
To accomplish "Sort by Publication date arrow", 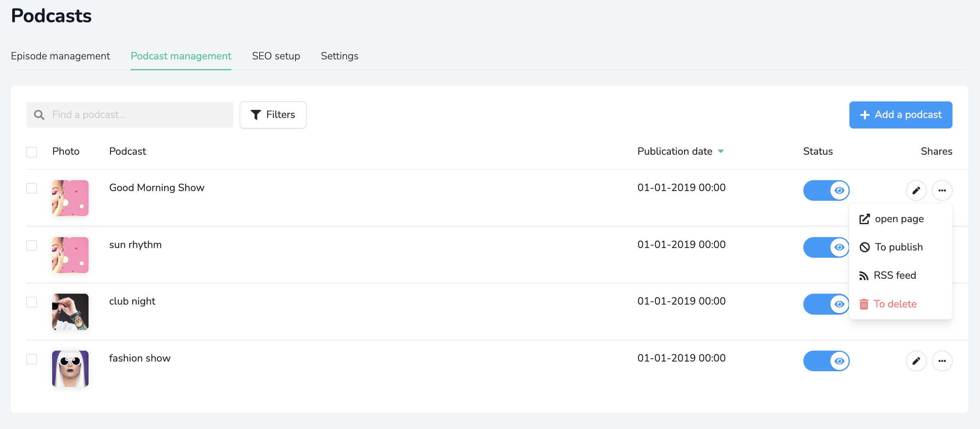I will 721,151.
